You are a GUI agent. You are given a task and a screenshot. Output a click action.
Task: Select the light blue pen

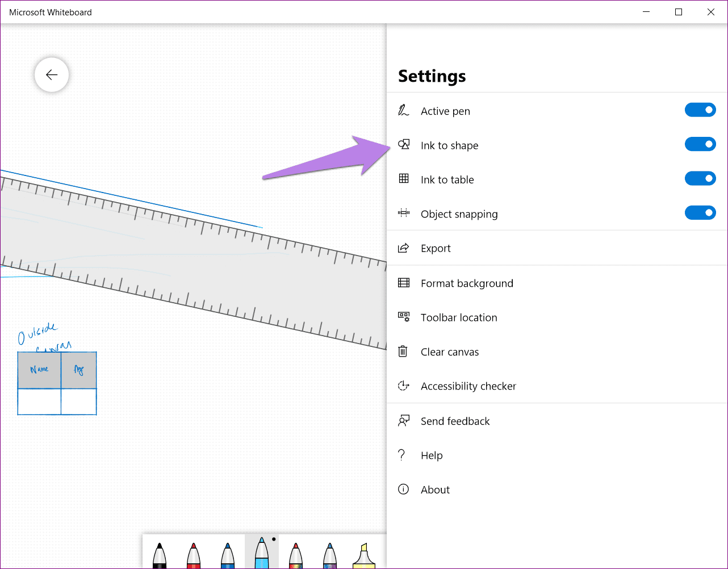(262, 552)
